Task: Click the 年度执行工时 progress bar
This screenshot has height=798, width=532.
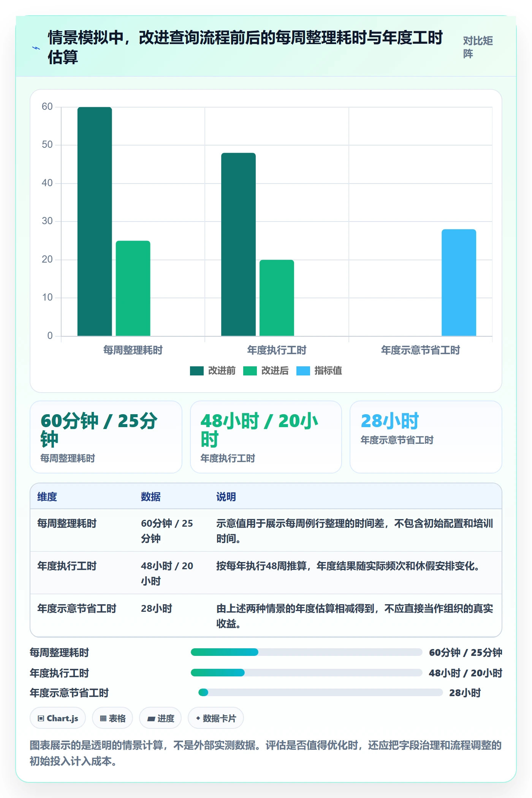Action: [x=306, y=673]
